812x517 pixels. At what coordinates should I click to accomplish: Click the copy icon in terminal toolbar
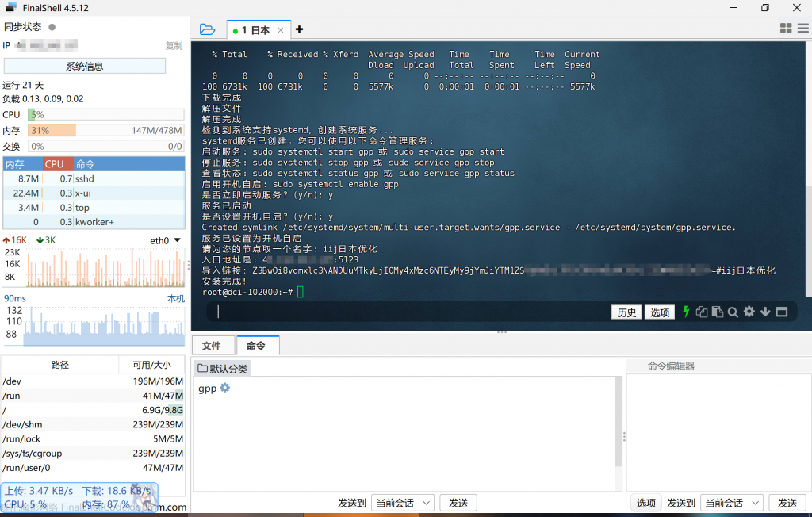(x=702, y=312)
